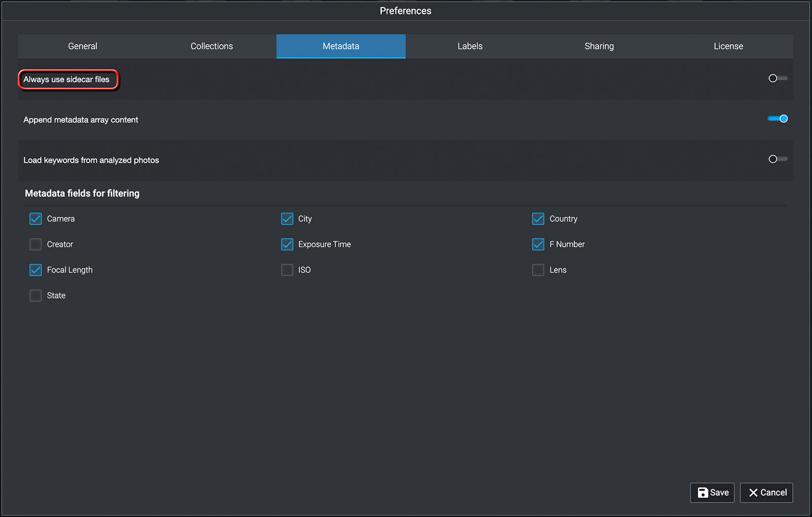Viewport: 812px width, 517px height.
Task: Open the License tab
Action: pyautogui.click(x=728, y=46)
